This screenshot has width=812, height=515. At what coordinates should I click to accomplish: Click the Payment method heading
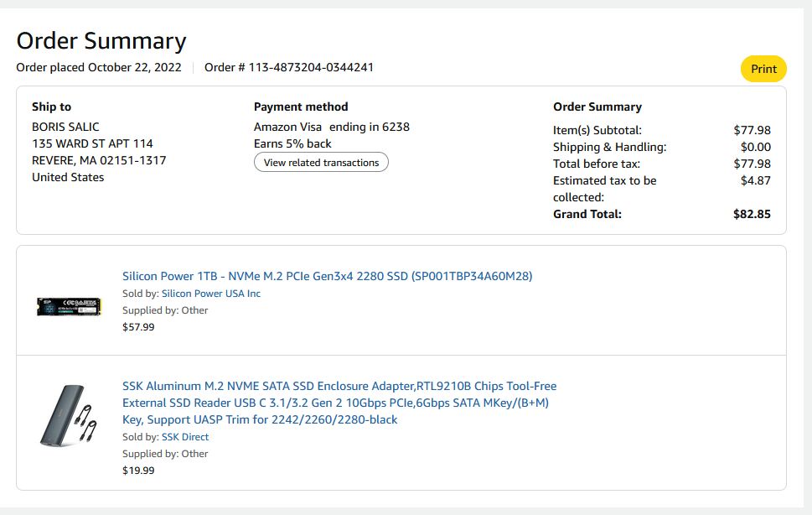click(301, 107)
